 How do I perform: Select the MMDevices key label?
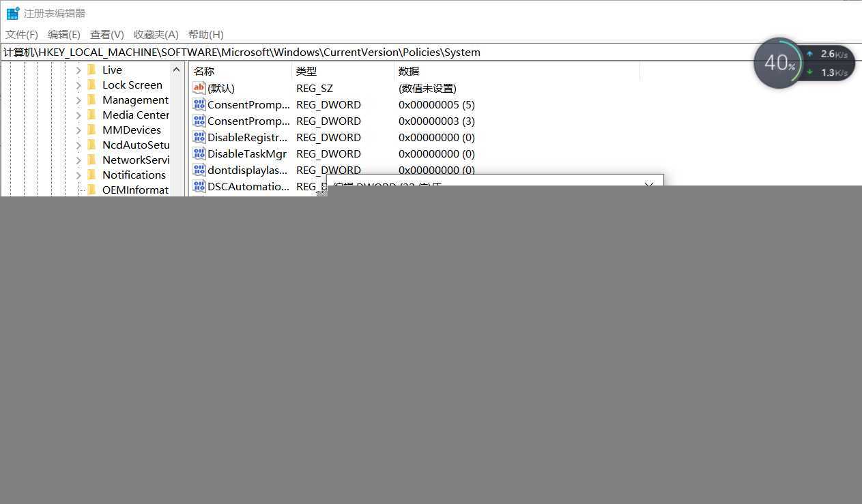coord(132,130)
